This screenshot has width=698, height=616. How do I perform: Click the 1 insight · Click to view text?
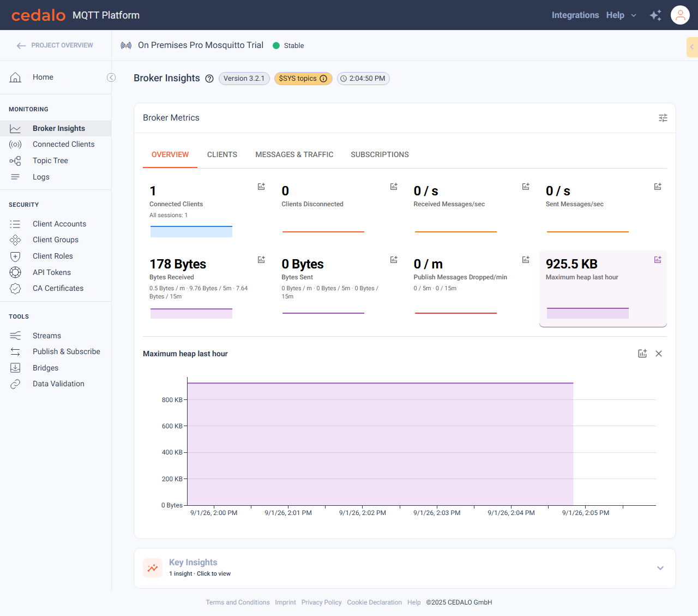click(x=200, y=574)
